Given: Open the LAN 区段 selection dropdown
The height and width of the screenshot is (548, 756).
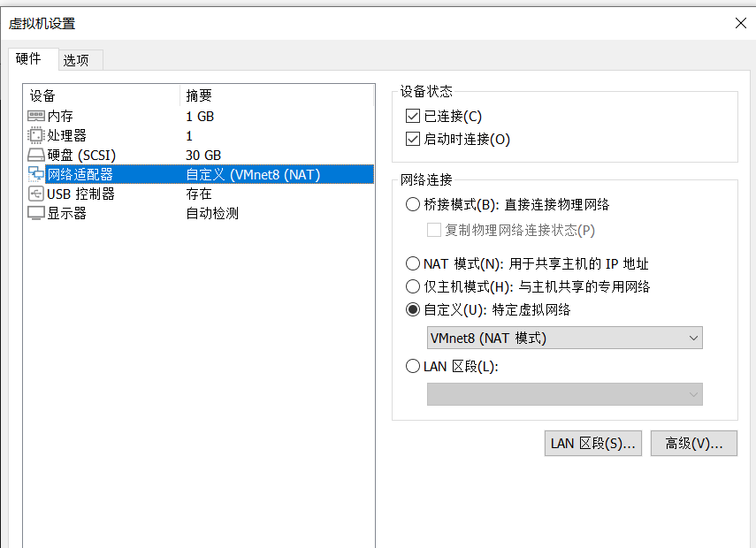Looking at the screenshot, I should click(564, 394).
